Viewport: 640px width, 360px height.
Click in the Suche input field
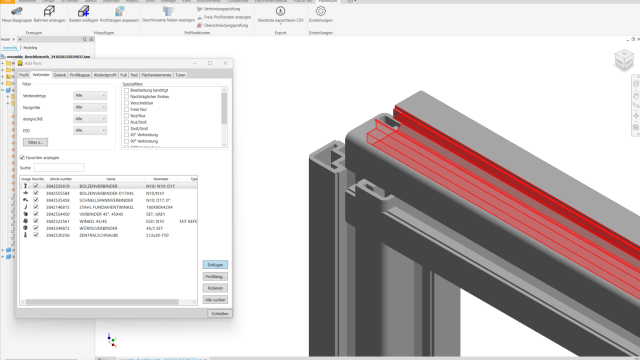(59, 167)
